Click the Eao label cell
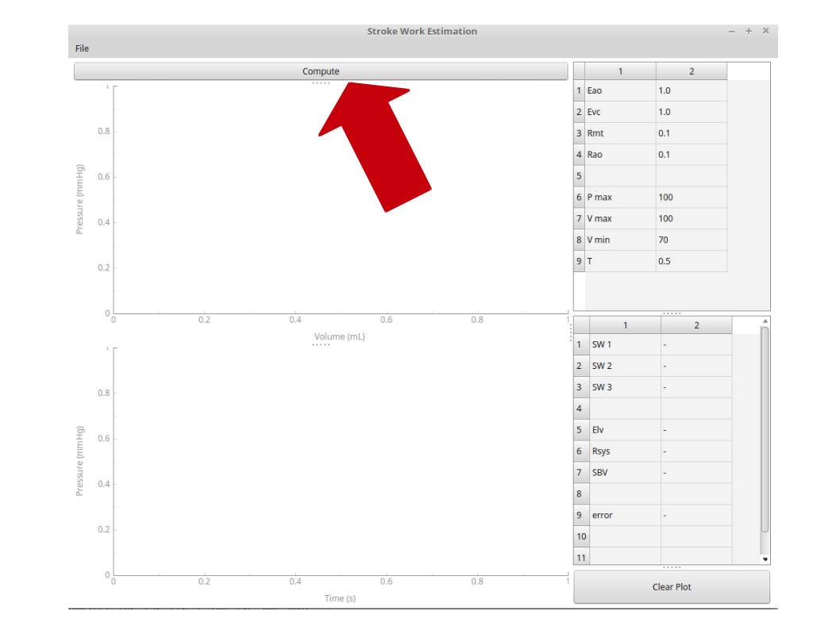The width and height of the screenshot is (840, 630). click(x=620, y=90)
